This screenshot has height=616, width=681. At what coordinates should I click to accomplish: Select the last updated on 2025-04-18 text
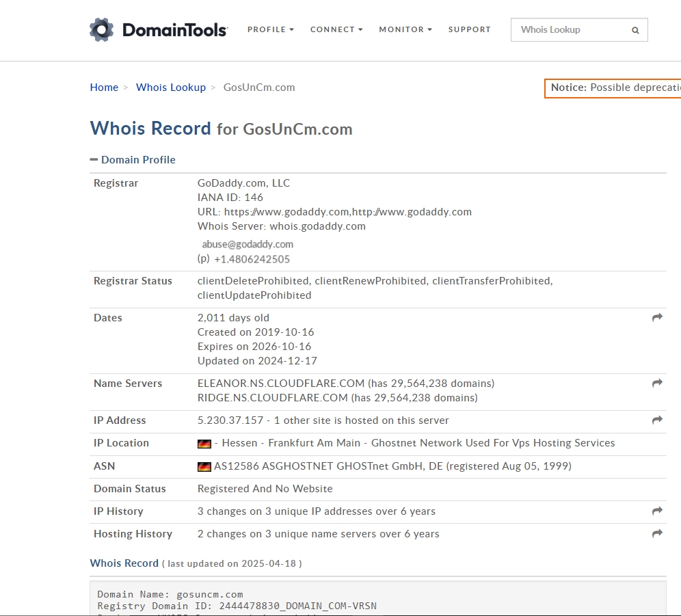[x=232, y=563]
